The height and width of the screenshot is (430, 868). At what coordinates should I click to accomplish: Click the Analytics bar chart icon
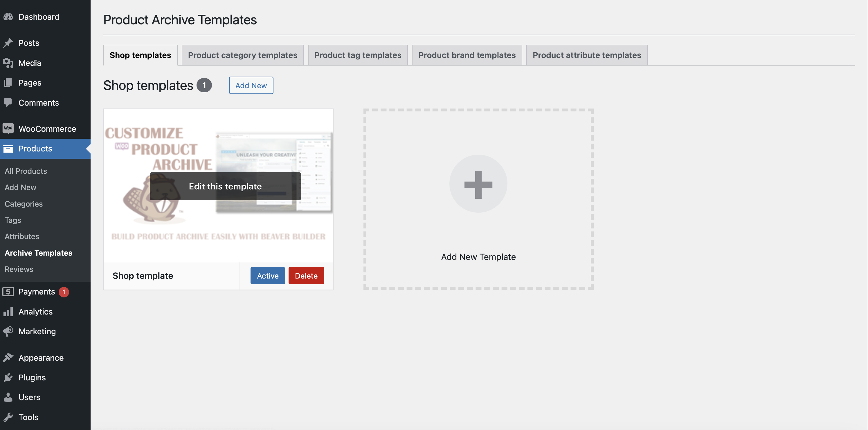pyautogui.click(x=8, y=311)
